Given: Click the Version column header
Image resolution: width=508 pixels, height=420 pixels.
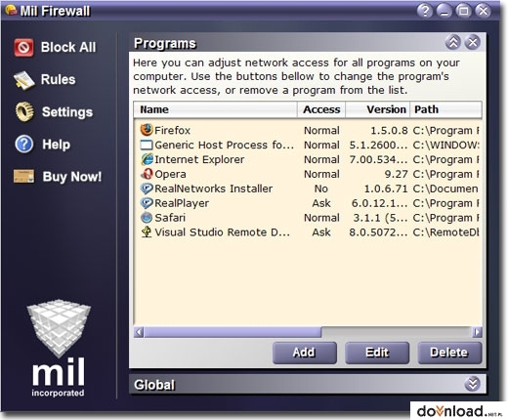Looking at the screenshot, I should tap(378, 109).
